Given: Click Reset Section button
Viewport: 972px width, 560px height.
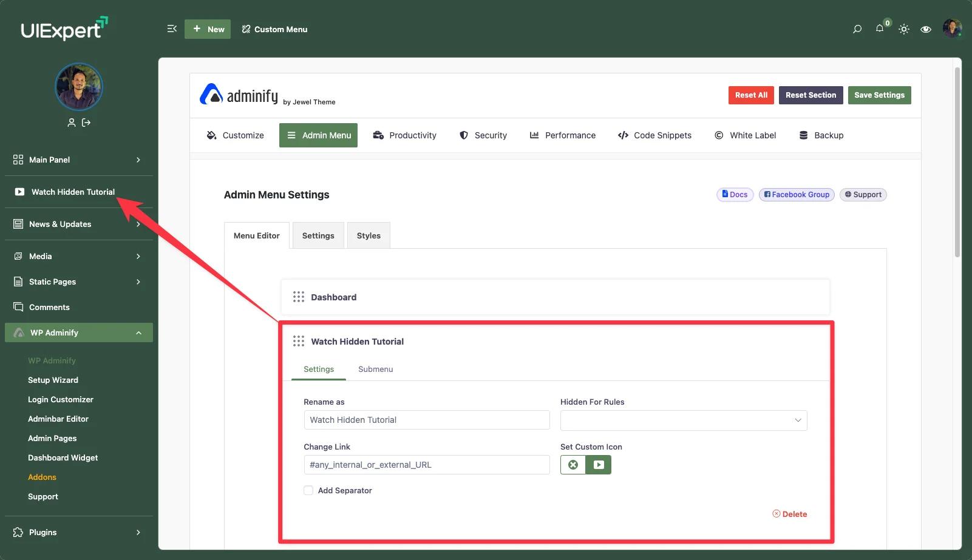Looking at the screenshot, I should [x=811, y=95].
